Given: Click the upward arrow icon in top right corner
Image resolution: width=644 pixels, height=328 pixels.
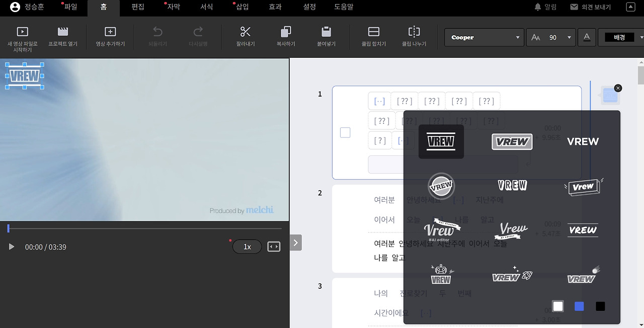Looking at the screenshot, I should point(630,7).
